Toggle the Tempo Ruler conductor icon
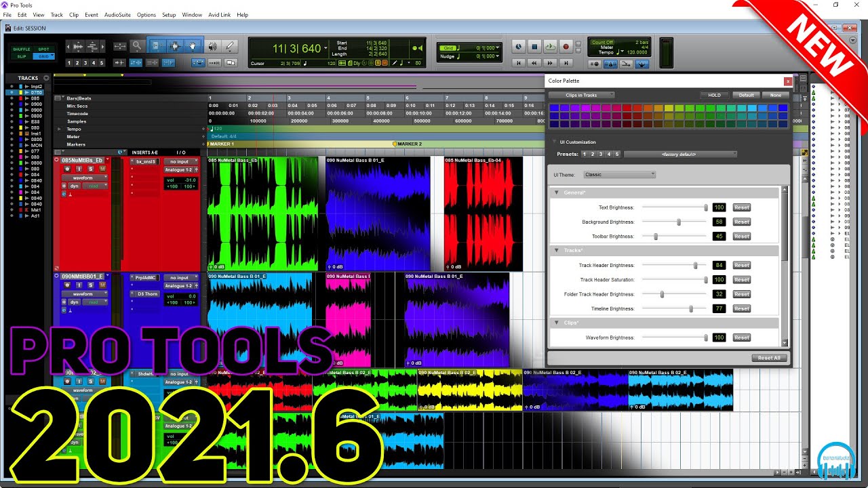This screenshot has height=488, width=868. pos(642,64)
